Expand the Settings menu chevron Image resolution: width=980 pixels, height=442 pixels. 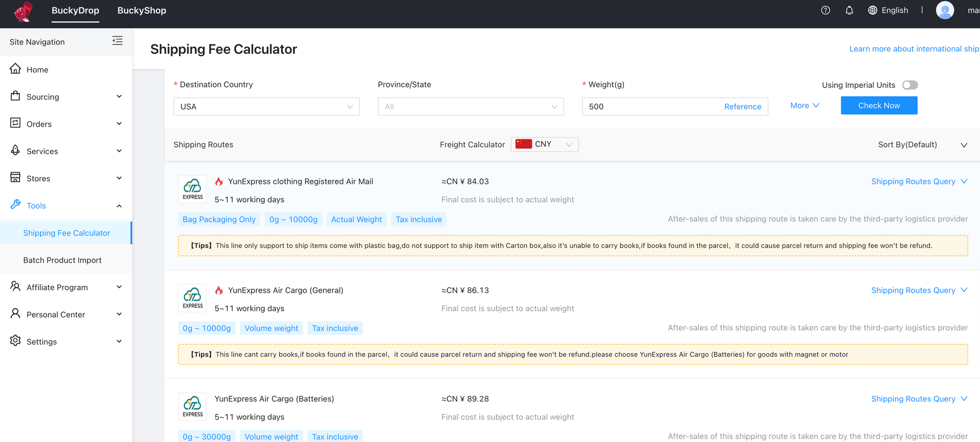[119, 341]
